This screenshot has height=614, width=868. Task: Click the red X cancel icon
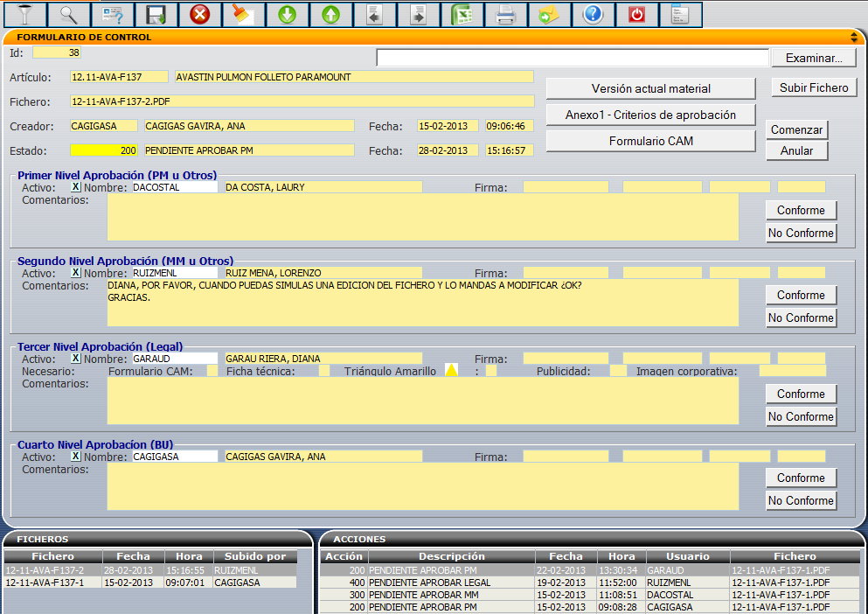click(x=200, y=14)
